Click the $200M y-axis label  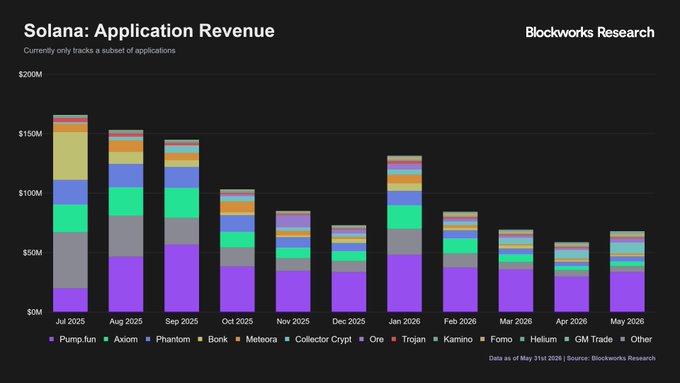coord(30,75)
